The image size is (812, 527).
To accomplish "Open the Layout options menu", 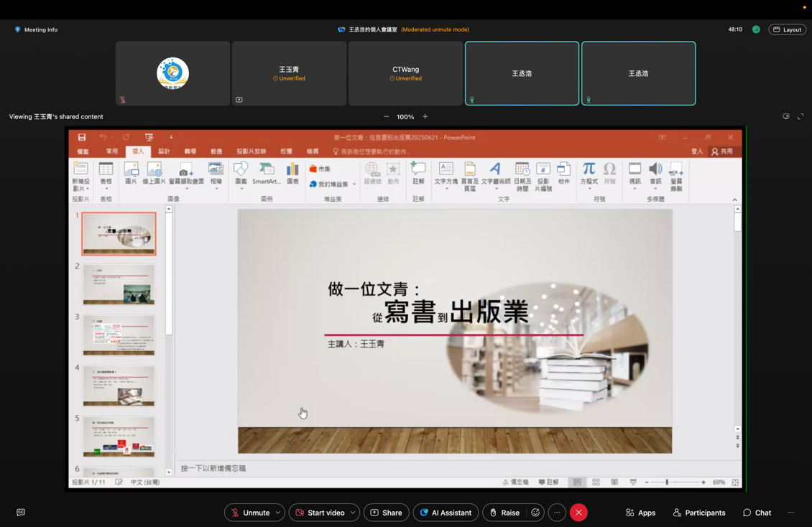I will (x=787, y=29).
